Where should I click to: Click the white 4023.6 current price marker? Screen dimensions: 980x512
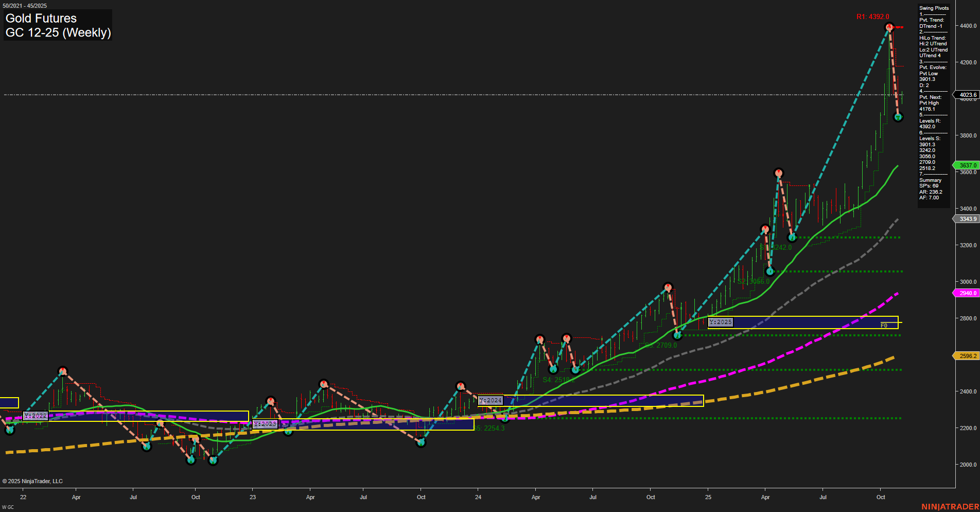tap(966, 95)
